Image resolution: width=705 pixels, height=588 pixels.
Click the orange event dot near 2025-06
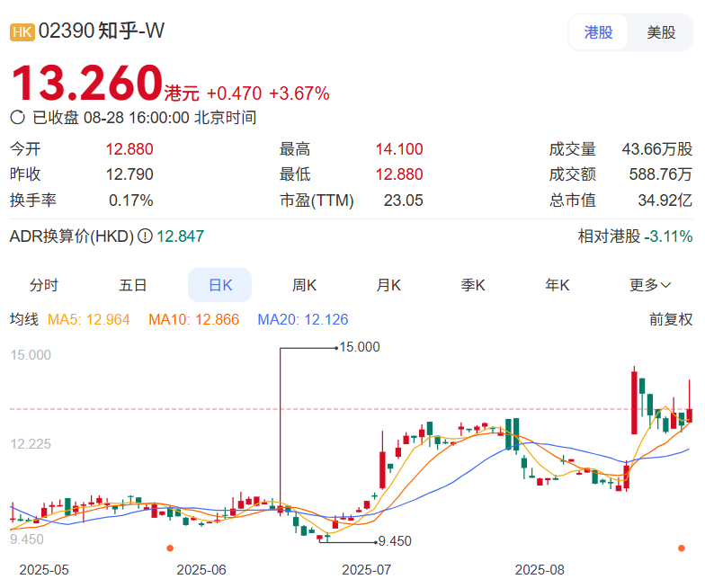pos(170,548)
